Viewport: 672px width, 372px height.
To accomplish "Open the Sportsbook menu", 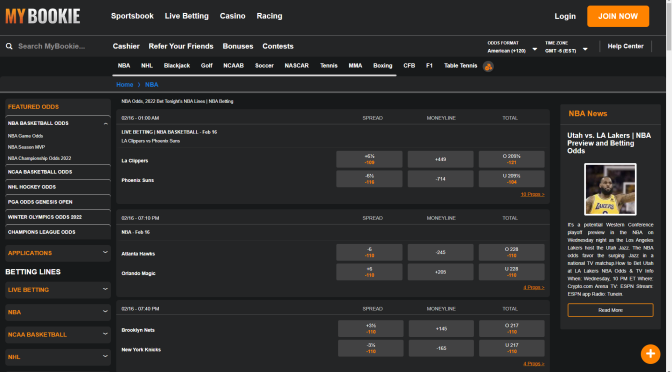I will (132, 16).
